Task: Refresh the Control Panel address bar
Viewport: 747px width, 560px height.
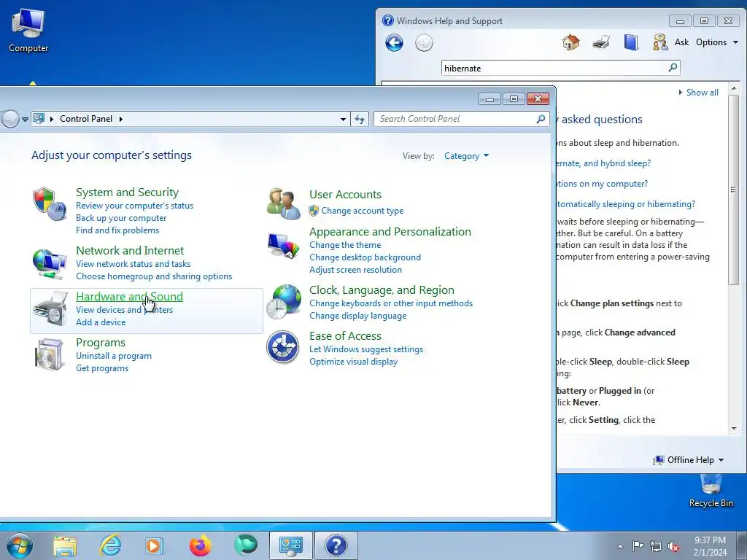Action: (x=360, y=119)
